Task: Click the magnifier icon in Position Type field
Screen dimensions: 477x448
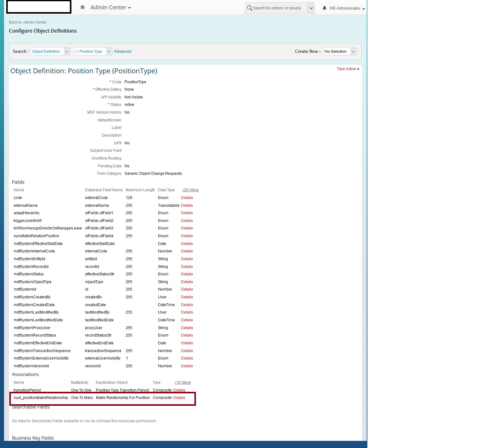Action: point(77,52)
